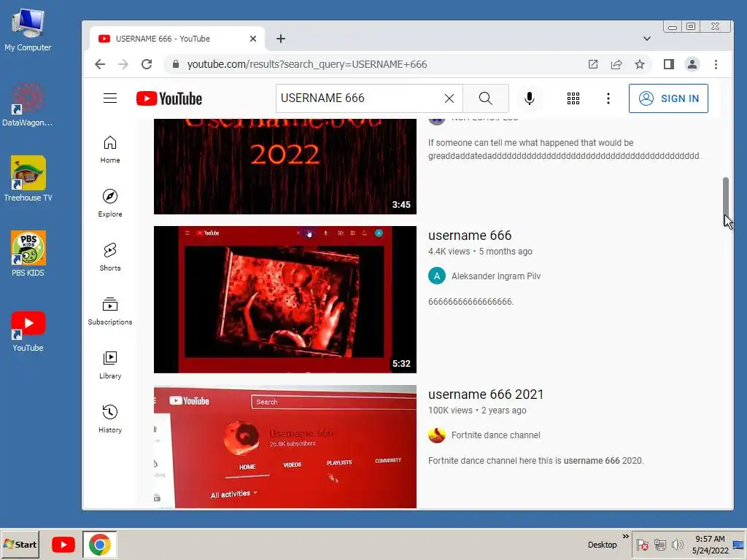Screen dimensions: 747x560
Task: Click the open-in-app icon in address bar
Action: tap(593, 64)
